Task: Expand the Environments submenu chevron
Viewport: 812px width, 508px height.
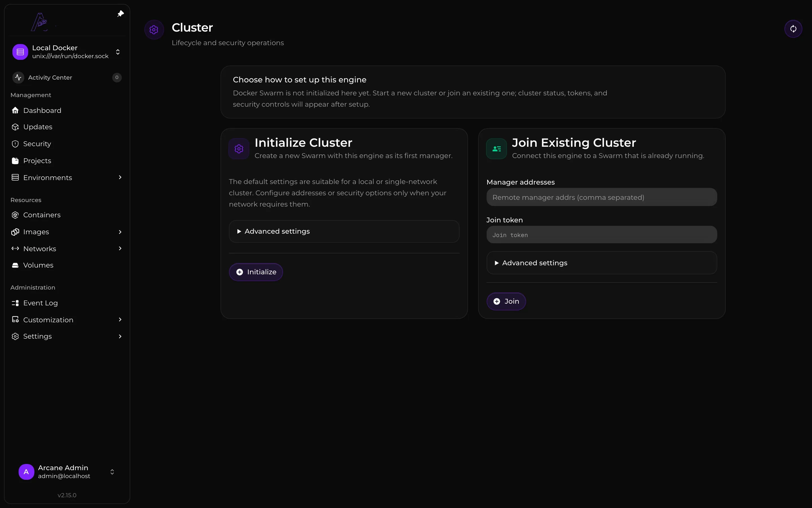Action: [120, 178]
